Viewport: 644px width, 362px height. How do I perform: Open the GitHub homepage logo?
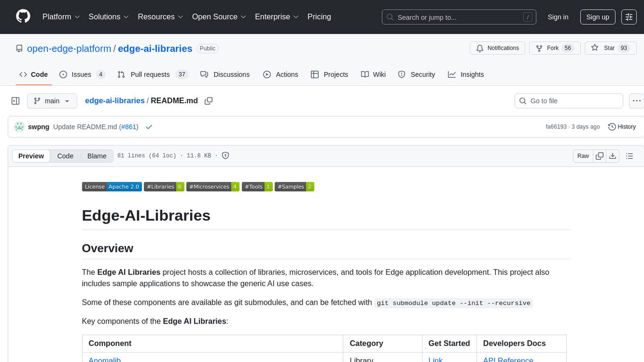click(x=23, y=17)
